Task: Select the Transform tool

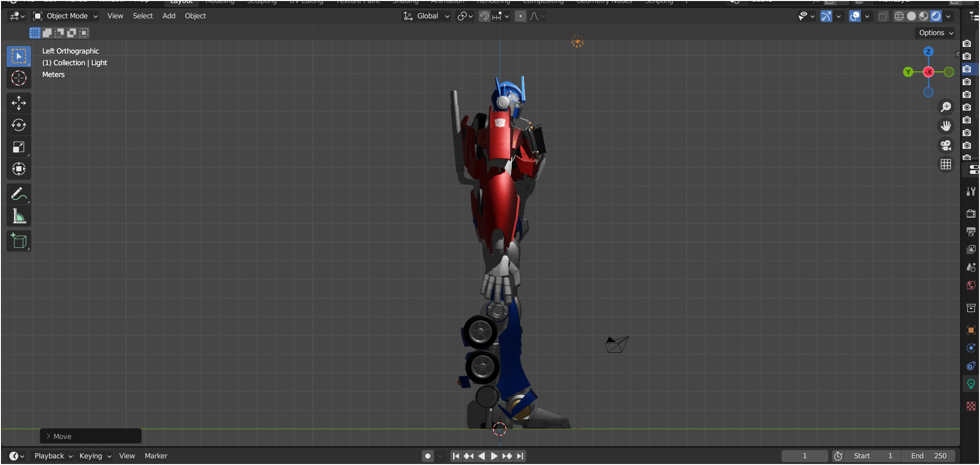Action: point(19,169)
